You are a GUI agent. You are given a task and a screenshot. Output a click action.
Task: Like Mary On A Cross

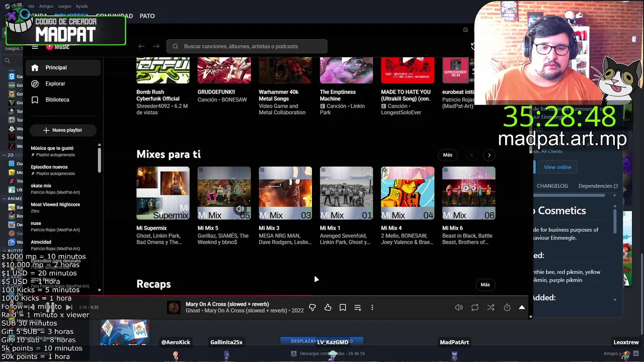click(328, 307)
